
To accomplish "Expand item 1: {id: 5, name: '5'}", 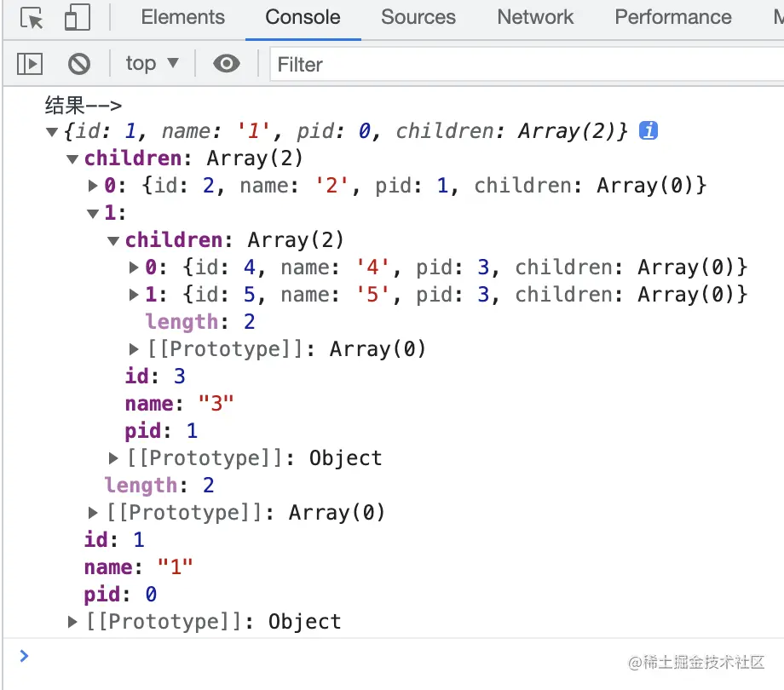I will click(134, 295).
